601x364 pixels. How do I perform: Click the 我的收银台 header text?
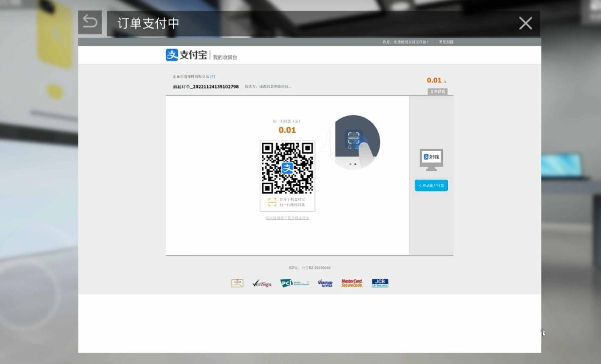coord(225,57)
